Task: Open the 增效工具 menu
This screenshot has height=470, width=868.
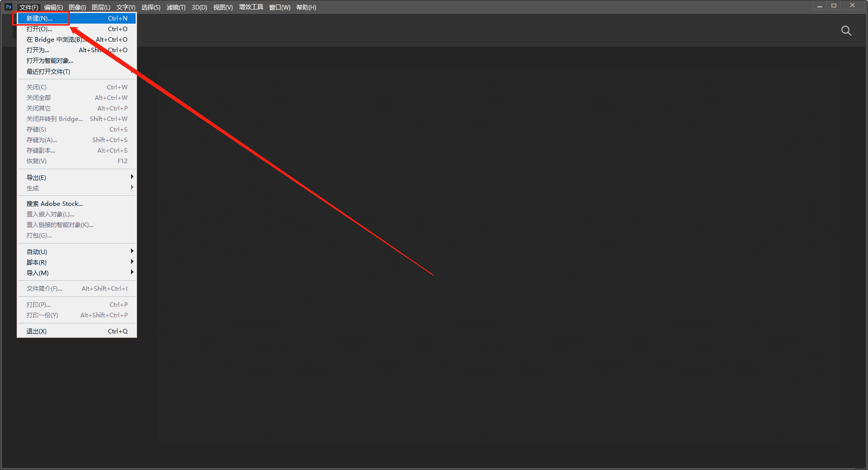Action: click(251, 7)
